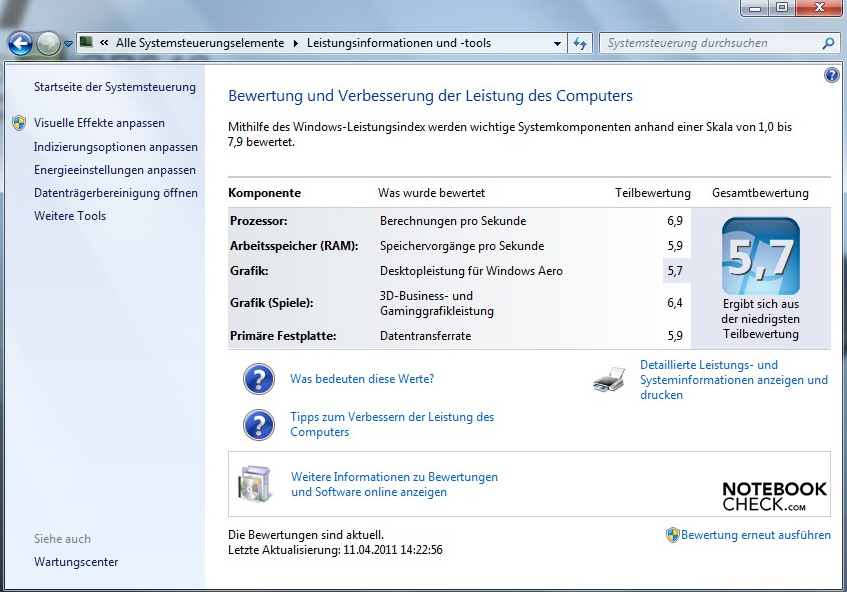Viewport: 847px width, 592px height.
Task: Open Weitere Informationen zu Bewertungen online link
Action: pos(394,485)
